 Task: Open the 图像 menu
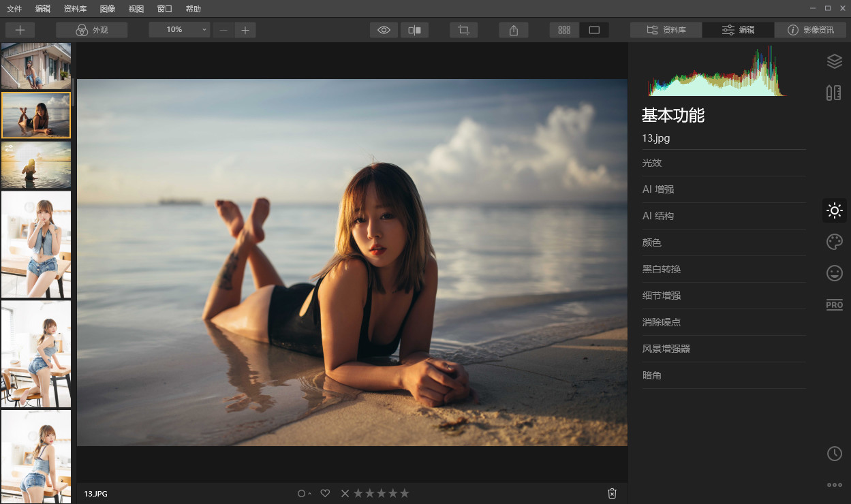(x=107, y=9)
